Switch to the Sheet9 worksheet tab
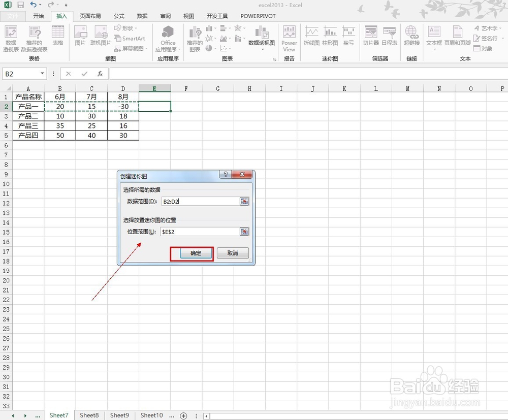 click(x=119, y=415)
